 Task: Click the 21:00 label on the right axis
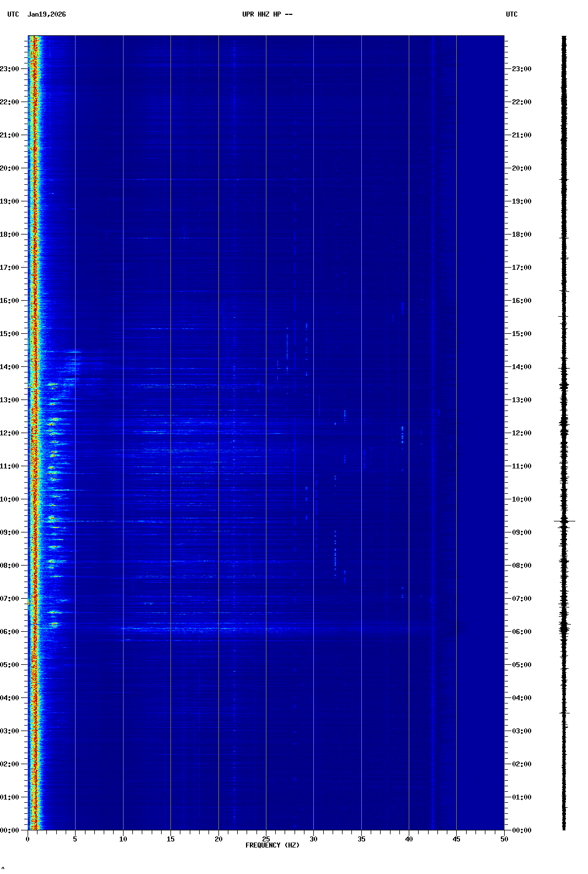coord(521,135)
